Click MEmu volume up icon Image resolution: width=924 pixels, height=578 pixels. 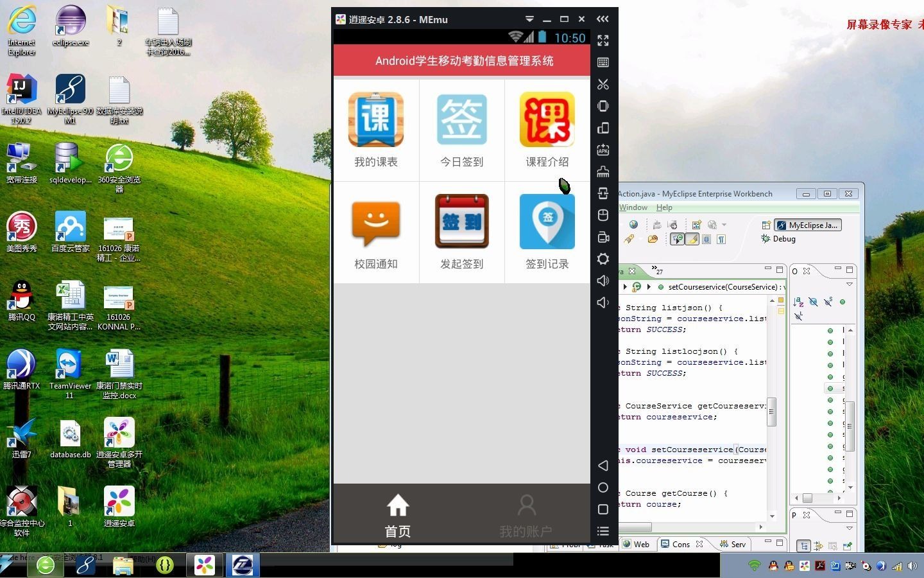click(x=603, y=281)
